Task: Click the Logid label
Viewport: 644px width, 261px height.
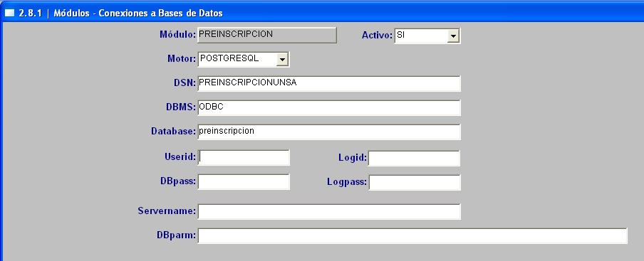Action: [353, 158]
